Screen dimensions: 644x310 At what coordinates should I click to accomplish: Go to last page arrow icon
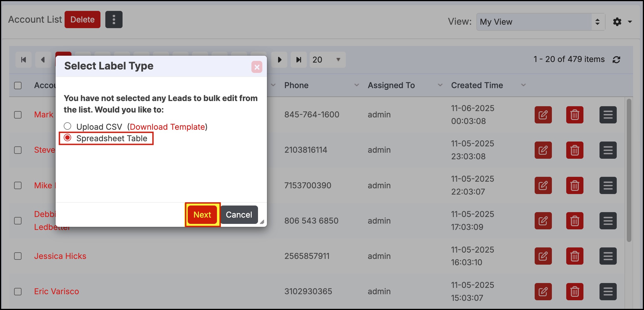pyautogui.click(x=298, y=60)
